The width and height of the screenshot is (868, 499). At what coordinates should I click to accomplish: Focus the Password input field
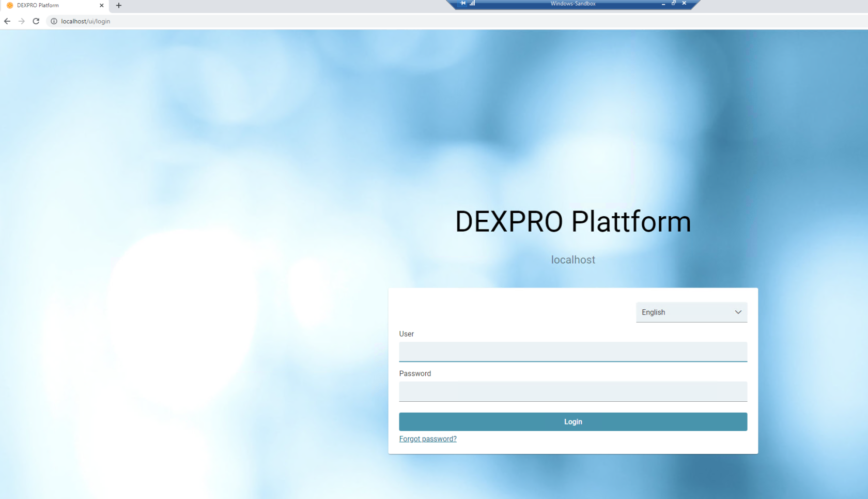[573, 391]
